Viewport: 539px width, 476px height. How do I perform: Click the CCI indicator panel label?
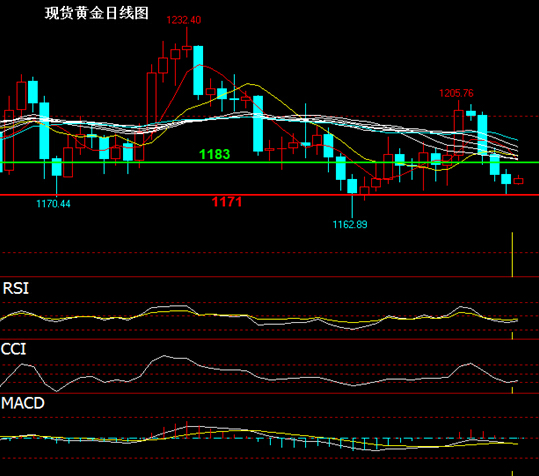pyautogui.click(x=13, y=349)
